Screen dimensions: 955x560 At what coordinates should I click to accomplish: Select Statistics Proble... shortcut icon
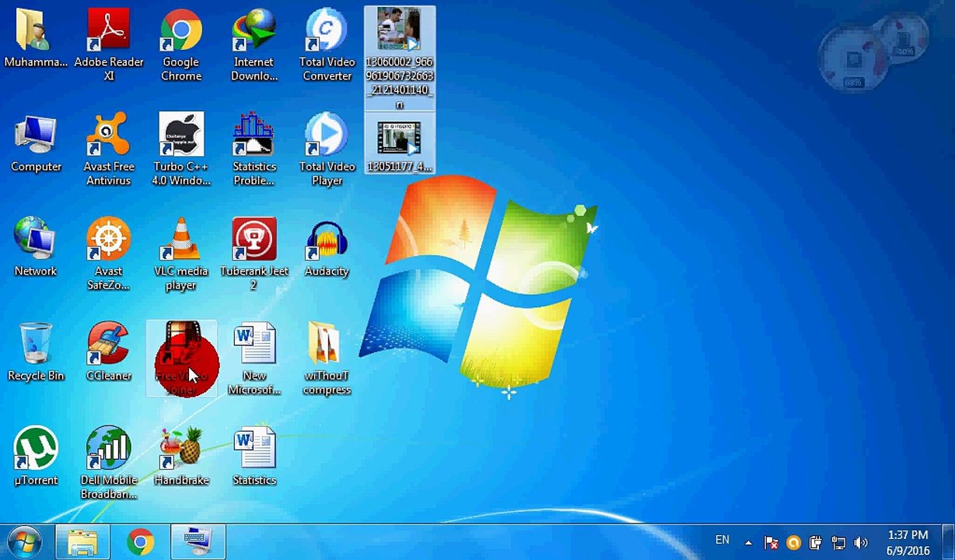click(x=254, y=150)
